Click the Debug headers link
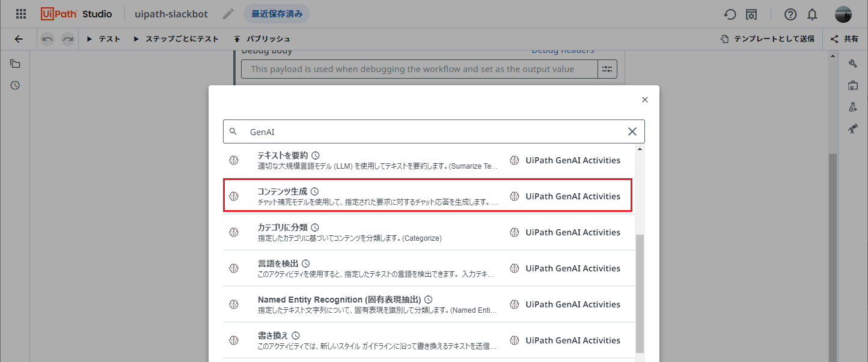 click(563, 51)
